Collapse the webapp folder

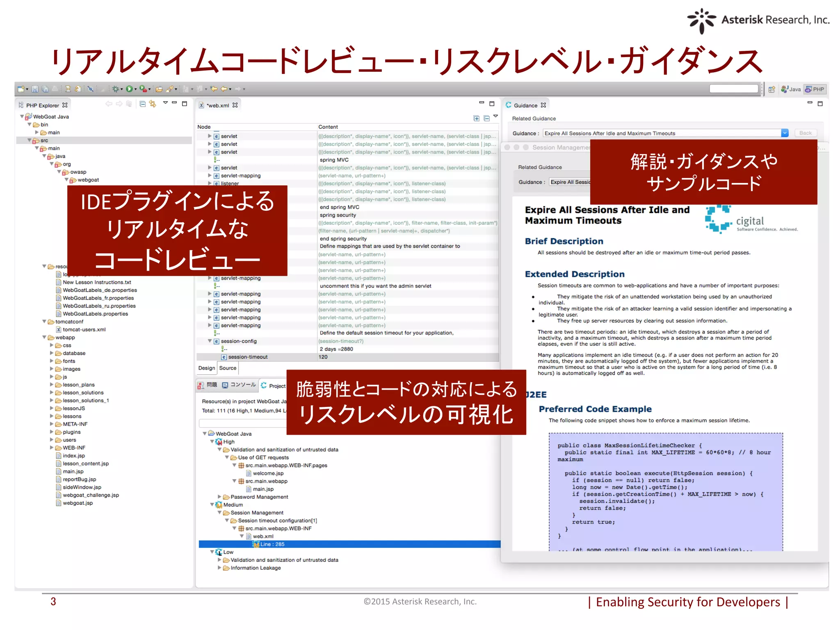(x=44, y=337)
